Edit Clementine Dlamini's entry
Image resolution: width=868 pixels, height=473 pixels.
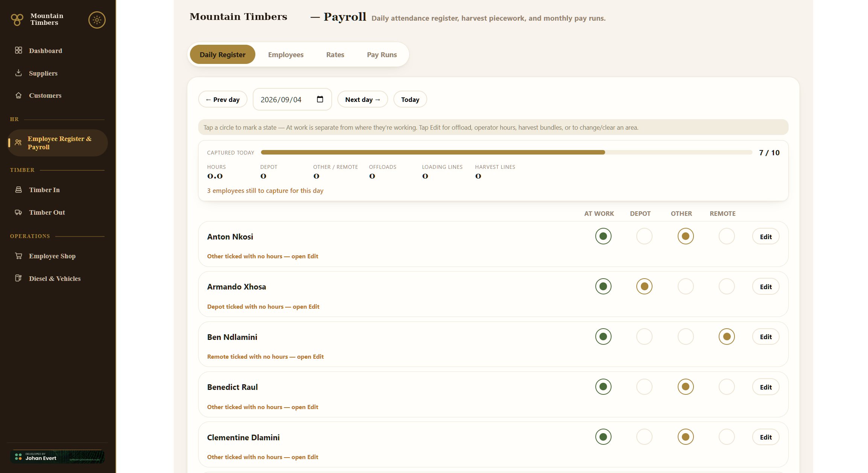pos(766,437)
